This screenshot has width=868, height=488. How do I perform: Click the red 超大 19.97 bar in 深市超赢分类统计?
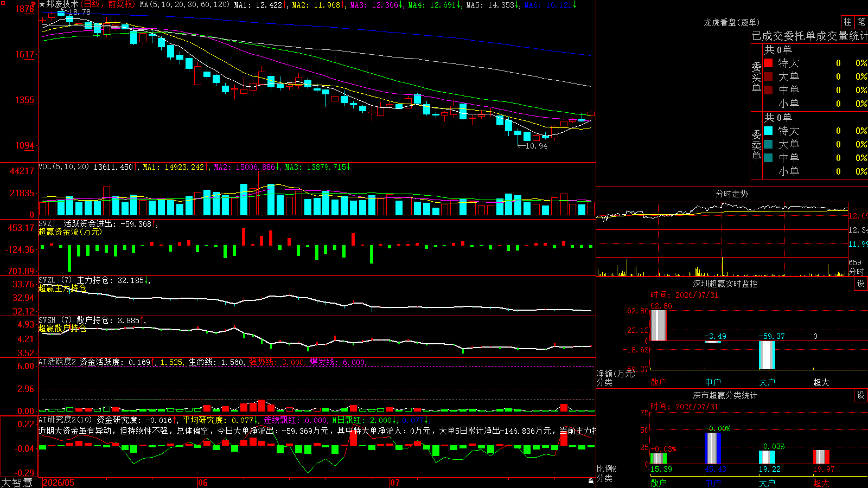[821, 457]
